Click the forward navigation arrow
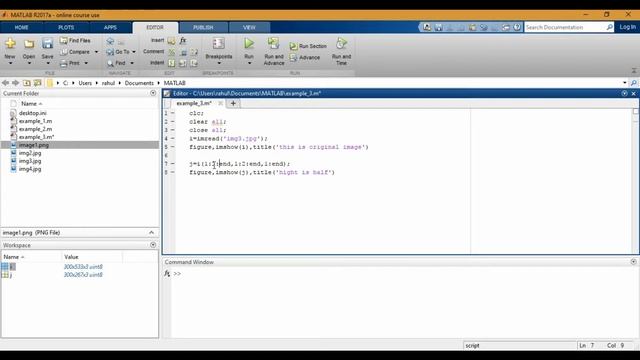 coord(16,83)
